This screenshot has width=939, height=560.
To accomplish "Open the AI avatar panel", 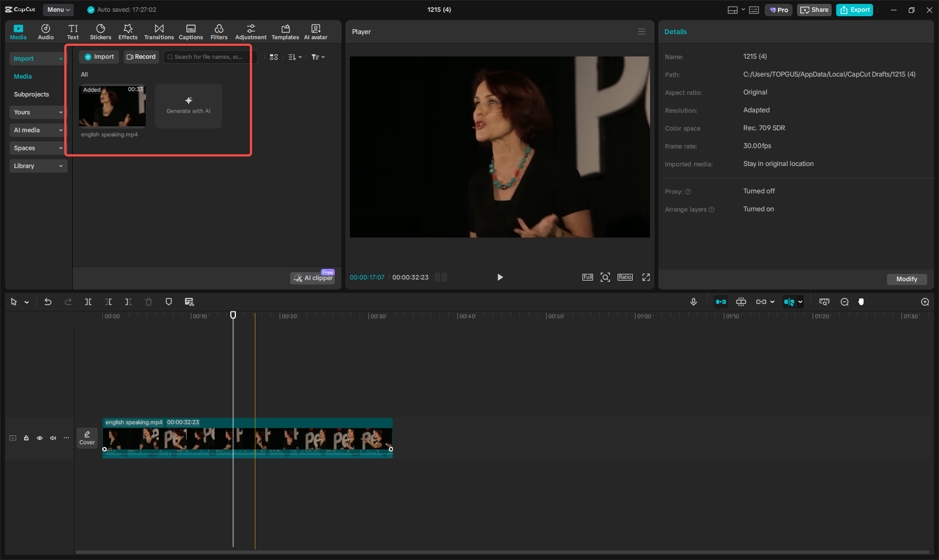I will [315, 31].
